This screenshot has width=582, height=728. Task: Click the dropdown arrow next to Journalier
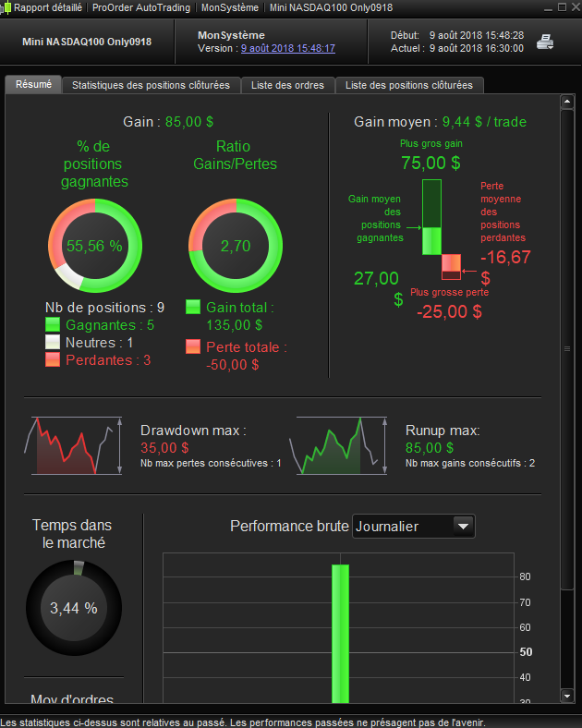click(463, 527)
